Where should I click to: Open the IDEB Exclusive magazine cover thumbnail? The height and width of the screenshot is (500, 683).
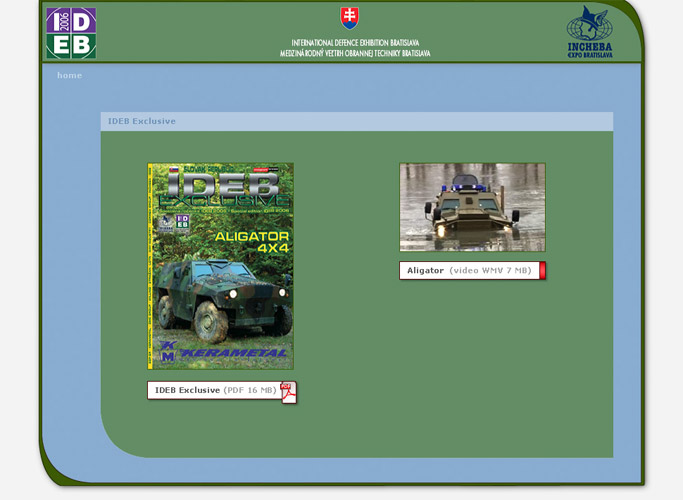[x=220, y=266]
